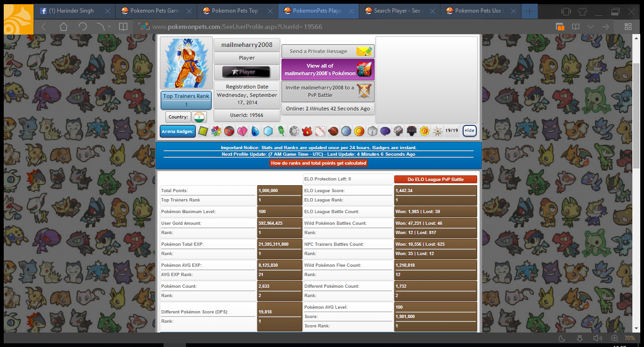644x347 pixels.
Task: Toggle night mode moon icon
Action: coord(562,338)
